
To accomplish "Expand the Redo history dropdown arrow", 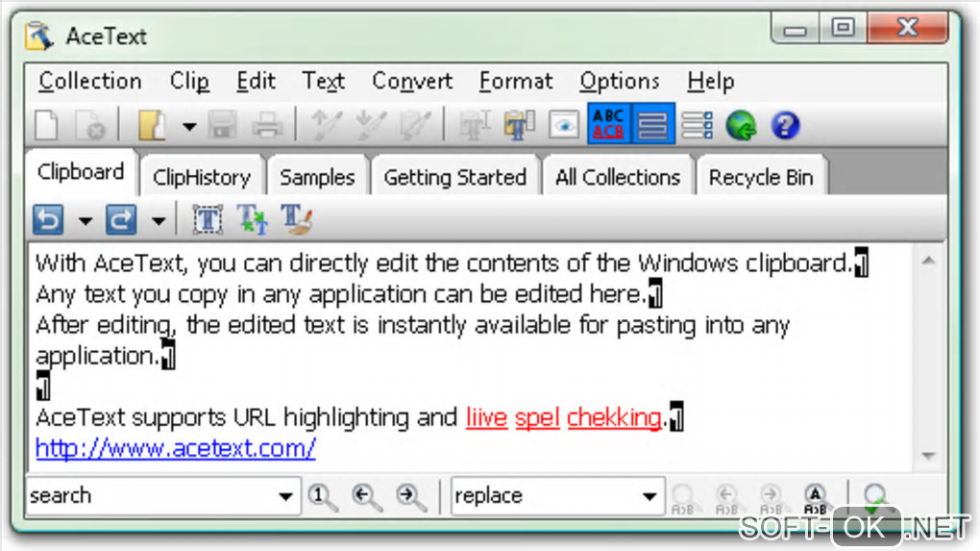I will pyautogui.click(x=159, y=221).
